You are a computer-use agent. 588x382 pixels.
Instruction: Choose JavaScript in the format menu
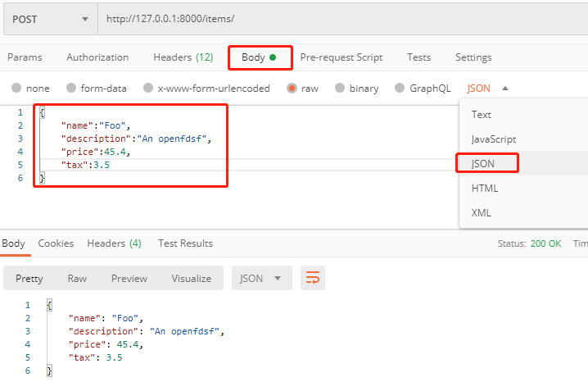point(493,139)
